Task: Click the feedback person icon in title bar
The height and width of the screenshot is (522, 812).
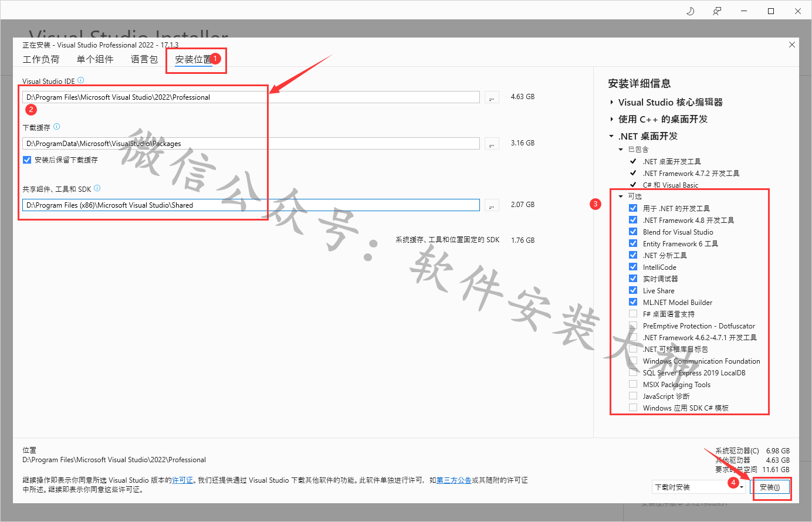Action: [x=717, y=11]
